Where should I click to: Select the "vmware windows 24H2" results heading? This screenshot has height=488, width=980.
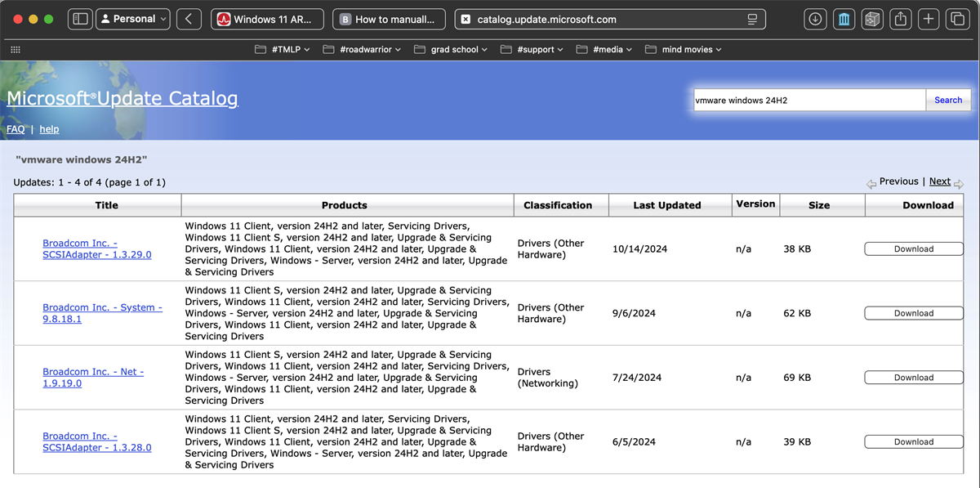point(82,159)
